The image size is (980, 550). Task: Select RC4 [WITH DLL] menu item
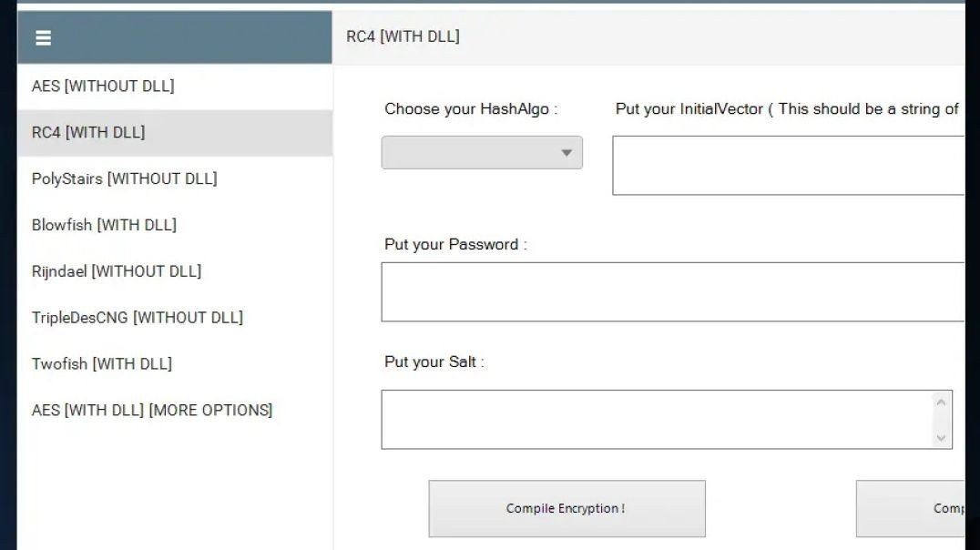point(88,133)
